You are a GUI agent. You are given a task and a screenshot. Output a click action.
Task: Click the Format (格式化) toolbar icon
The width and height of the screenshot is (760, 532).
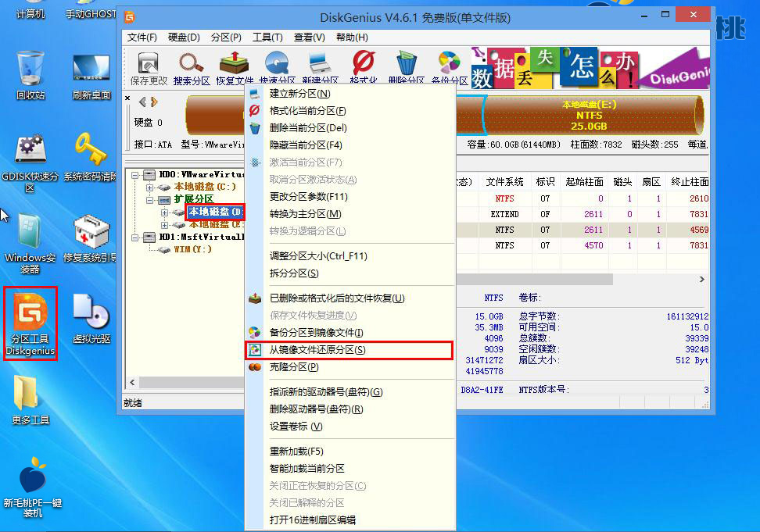[363, 69]
